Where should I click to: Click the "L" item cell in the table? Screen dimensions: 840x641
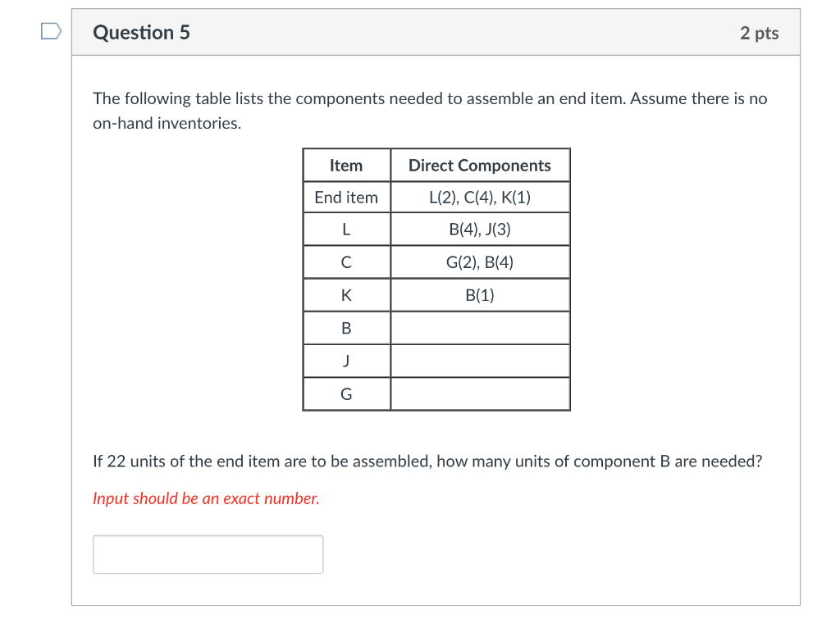point(346,229)
